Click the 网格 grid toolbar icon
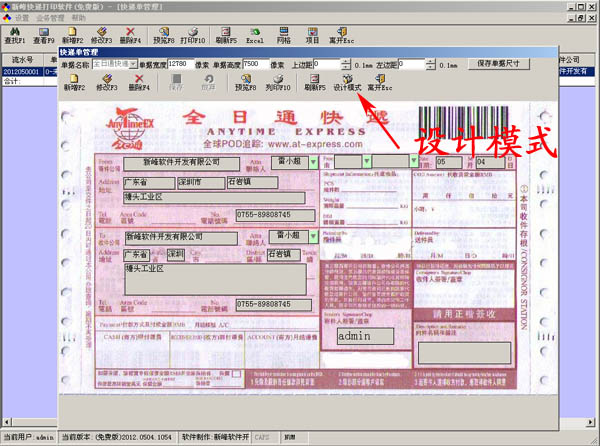 click(284, 36)
